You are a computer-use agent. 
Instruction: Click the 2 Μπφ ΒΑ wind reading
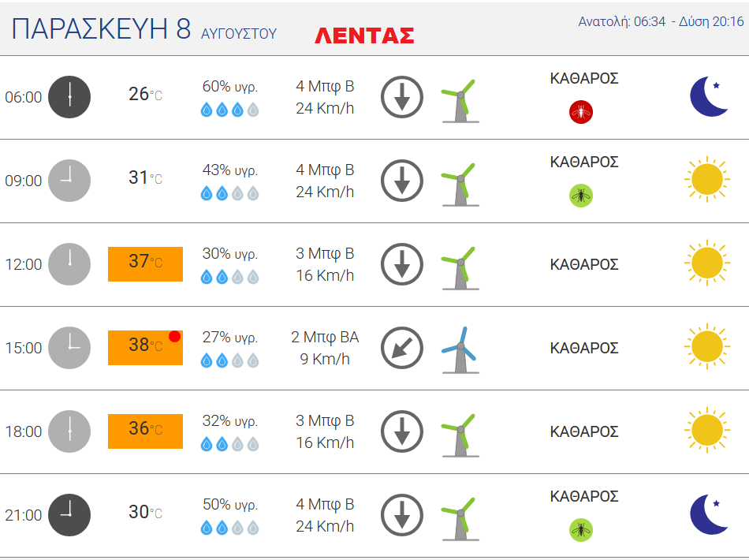[x=325, y=337]
